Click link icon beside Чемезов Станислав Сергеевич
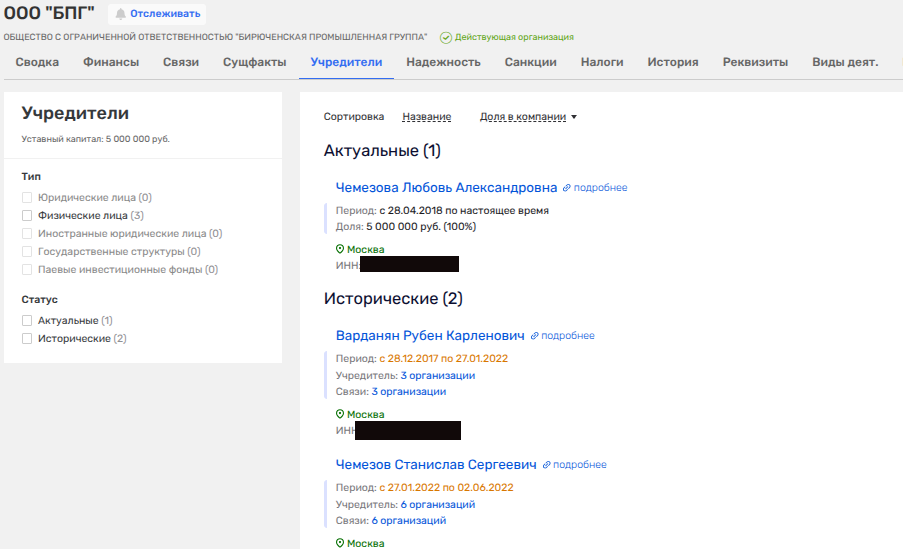Viewport: 903px width, 549px height. point(546,465)
